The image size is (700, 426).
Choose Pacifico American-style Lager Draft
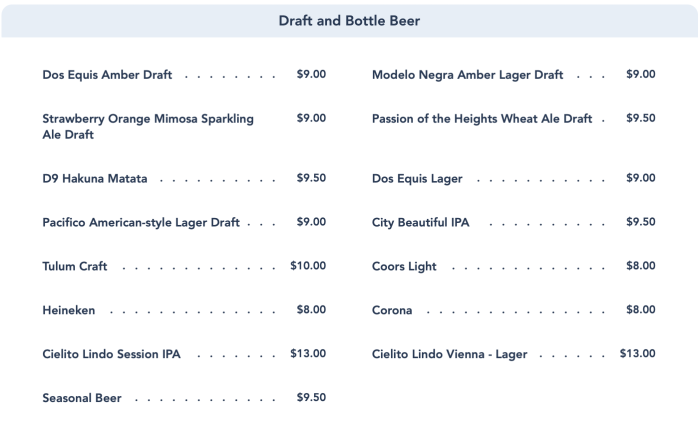[141, 223]
